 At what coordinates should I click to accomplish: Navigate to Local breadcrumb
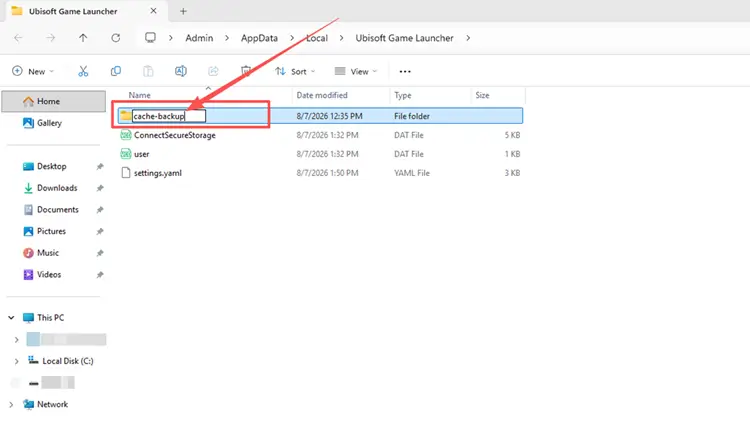(x=317, y=38)
